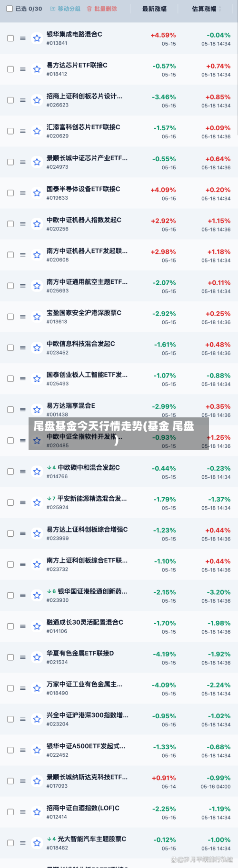Screen dimensions: 238x868
Task: Star the 银华集成电路混合C fund
Action: [x=37, y=39]
